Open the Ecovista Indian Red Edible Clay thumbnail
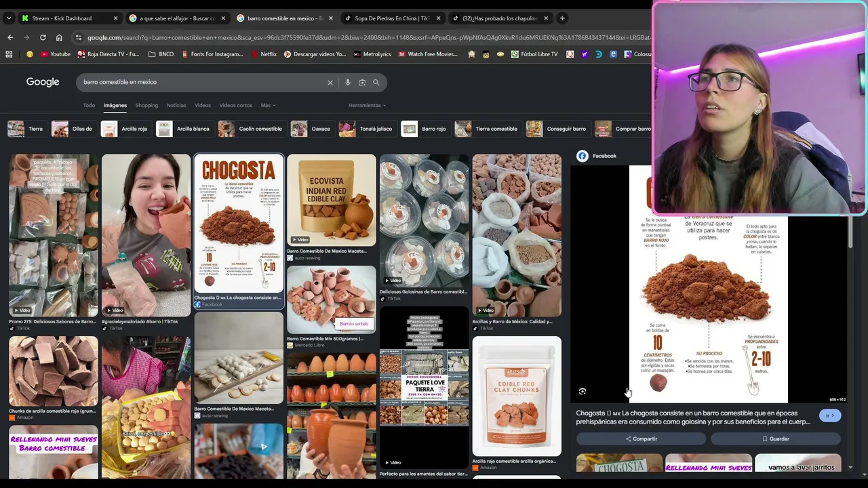868x488 pixels. click(x=331, y=200)
